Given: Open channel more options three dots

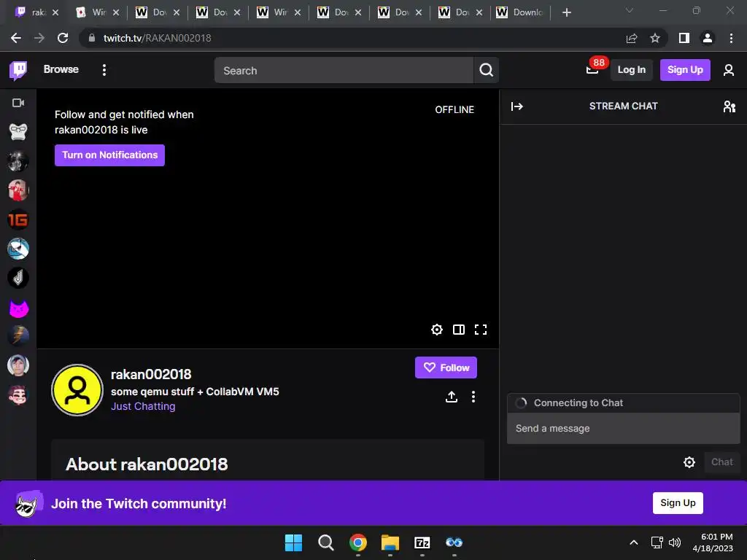Looking at the screenshot, I should pyautogui.click(x=473, y=397).
